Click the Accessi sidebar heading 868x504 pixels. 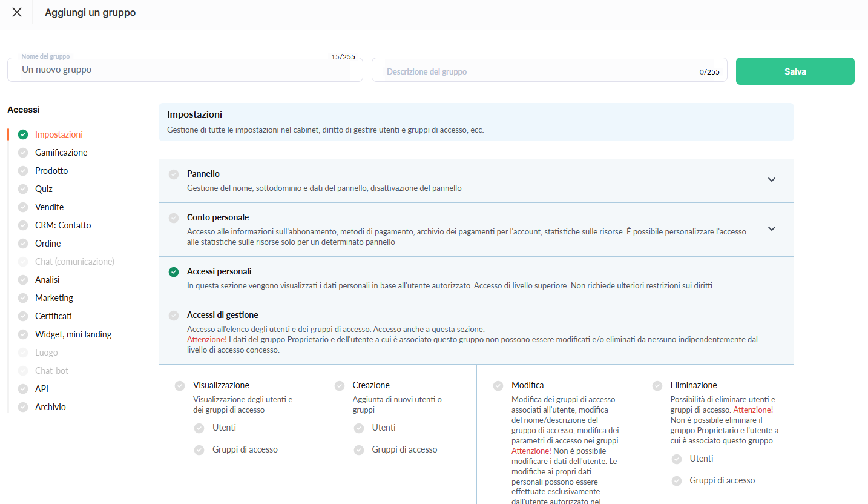click(24, 110)
